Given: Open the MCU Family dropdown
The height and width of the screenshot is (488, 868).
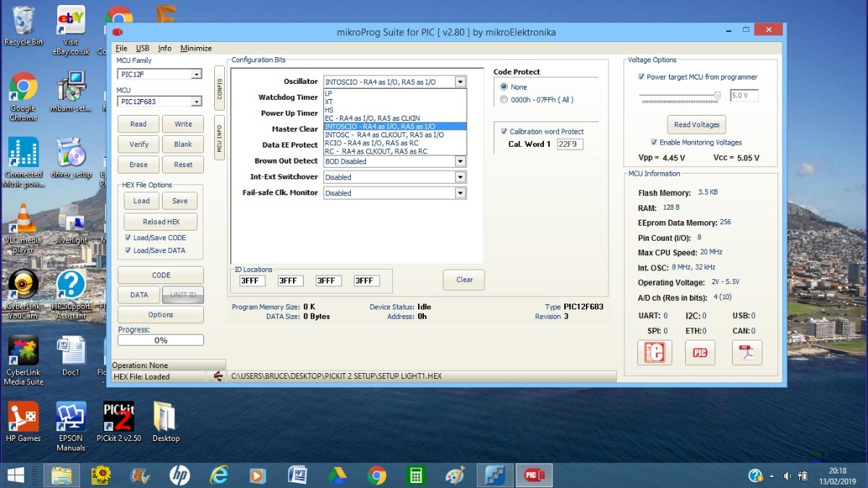Looking at the screenshot, I should click(196, 74).
